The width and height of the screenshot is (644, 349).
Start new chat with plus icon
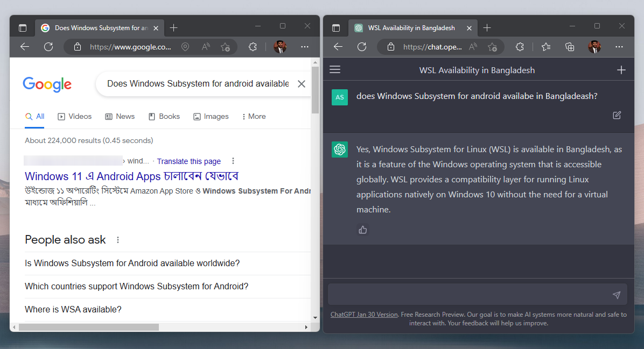621,70
